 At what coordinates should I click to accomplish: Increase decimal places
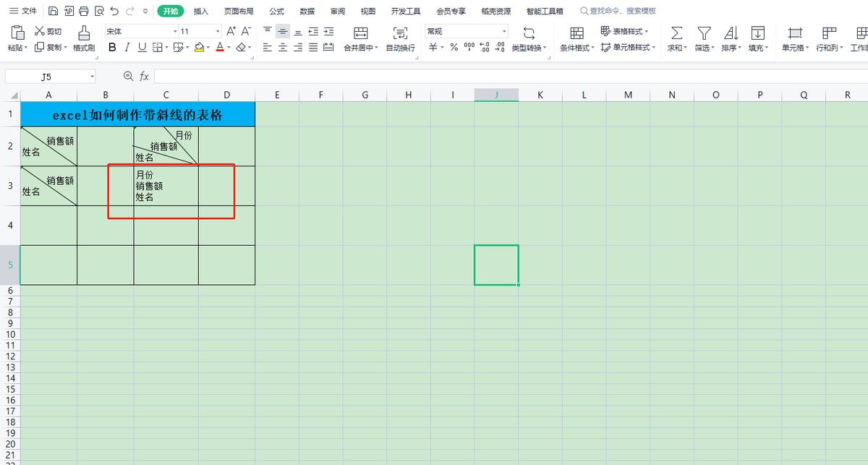pos(484,47)
